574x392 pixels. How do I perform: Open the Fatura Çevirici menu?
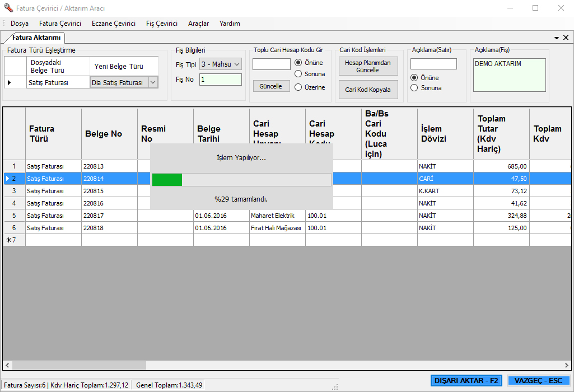point(60,24)
